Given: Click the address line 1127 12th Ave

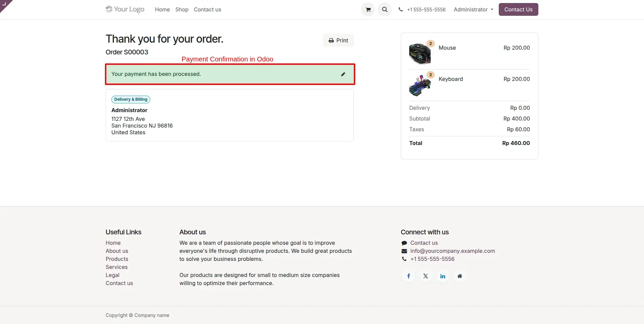Looking at the screenshot, I should click(128, 119).
